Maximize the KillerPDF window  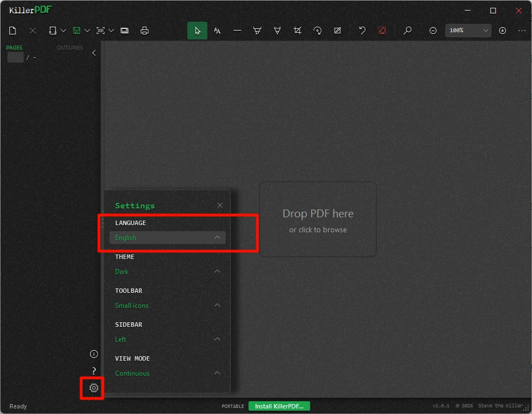coord(493,11)
